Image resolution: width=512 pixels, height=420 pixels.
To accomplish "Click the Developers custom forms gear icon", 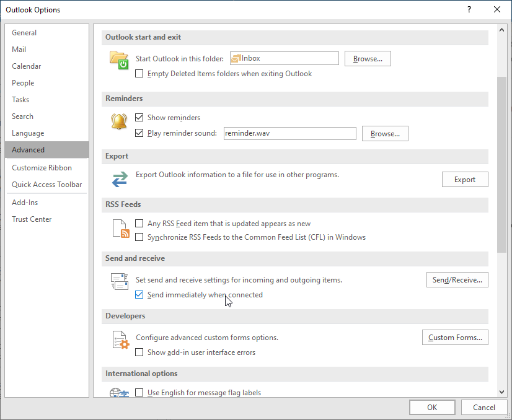I will (x=121, y=340).
